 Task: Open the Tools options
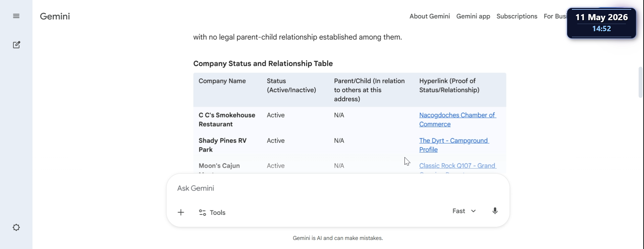click(x=212, y=212)
